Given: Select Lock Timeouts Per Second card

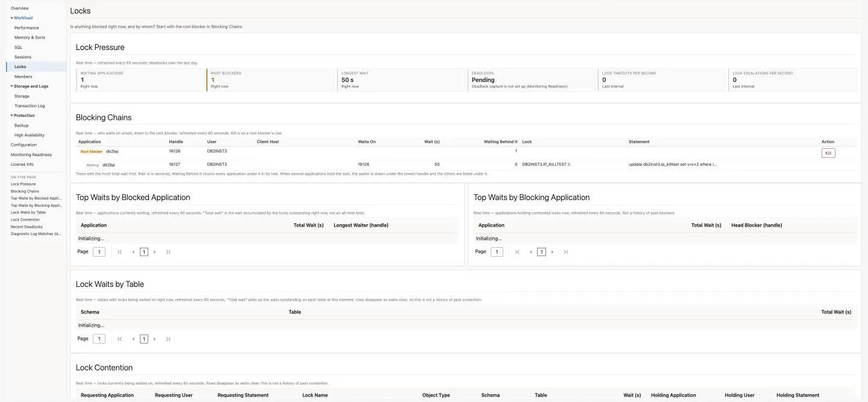Looking at the screenshot, I should pyautogui.click(x=663, y=80).
